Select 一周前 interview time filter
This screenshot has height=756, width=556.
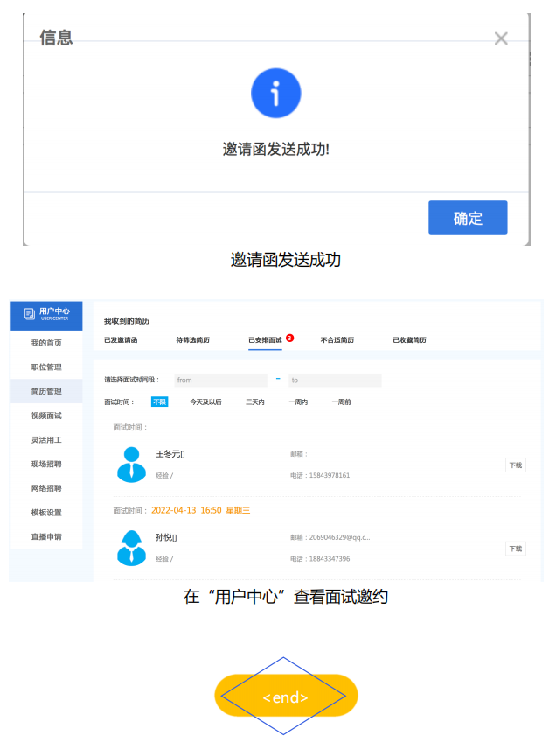341,402
